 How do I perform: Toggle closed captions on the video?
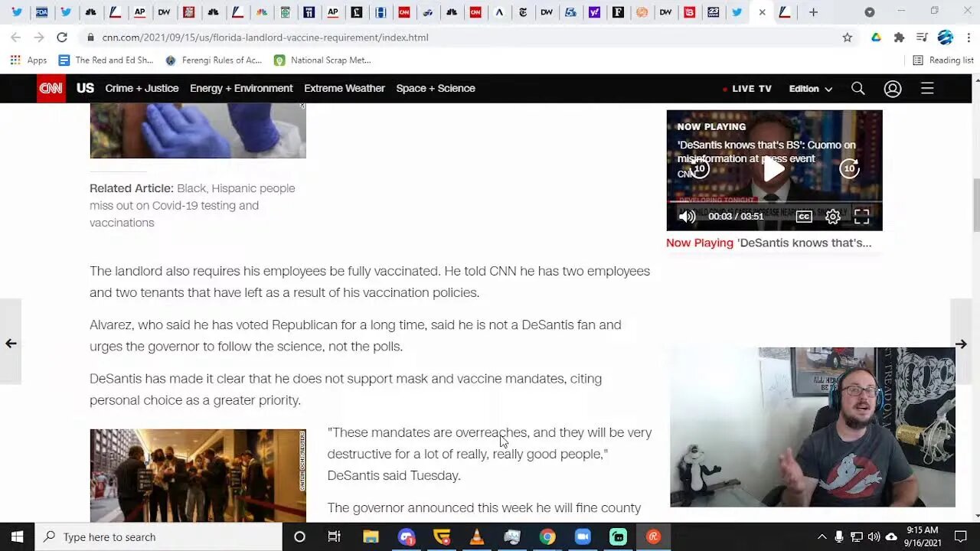click(804, 217)
